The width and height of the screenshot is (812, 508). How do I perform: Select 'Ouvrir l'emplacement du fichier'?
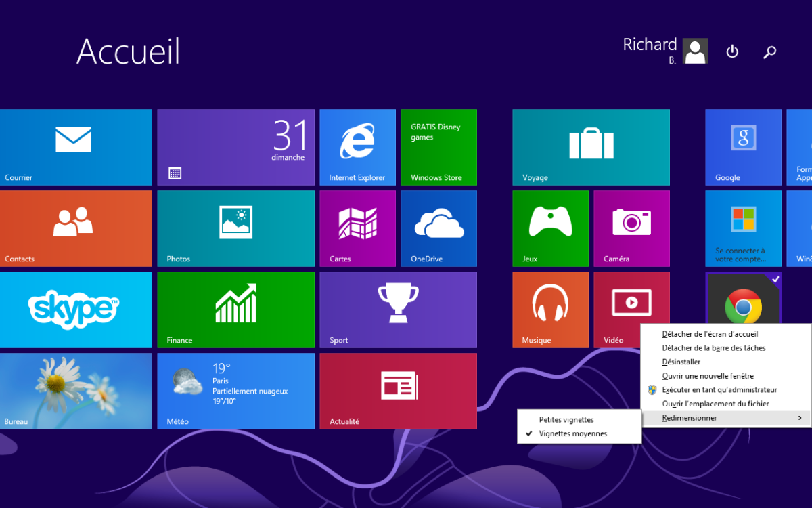(x=725, y=404)
